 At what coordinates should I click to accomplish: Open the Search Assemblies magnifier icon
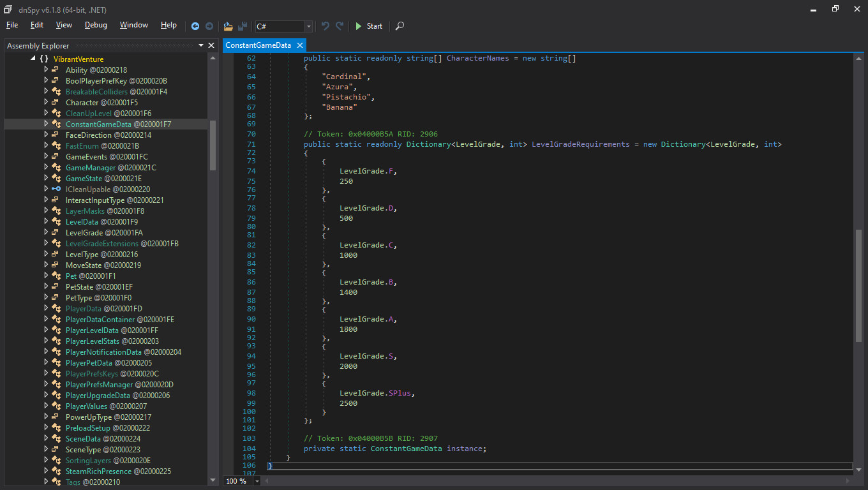tap(400, 26)
